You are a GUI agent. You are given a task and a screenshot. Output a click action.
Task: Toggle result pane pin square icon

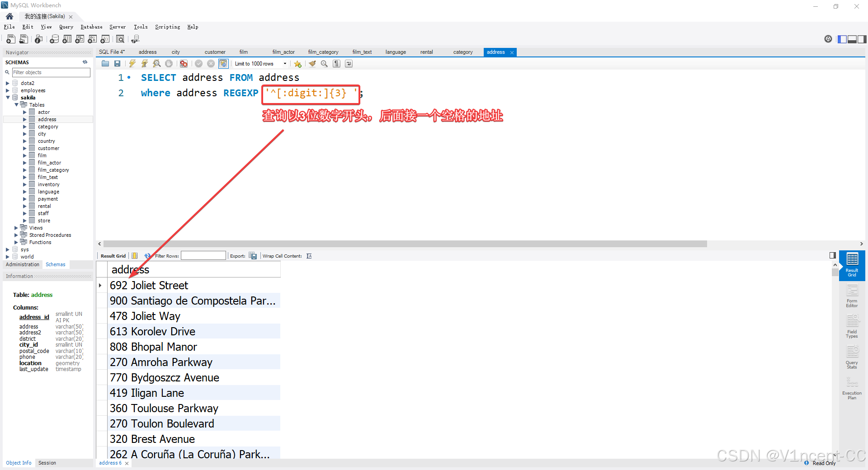[833, 255]
